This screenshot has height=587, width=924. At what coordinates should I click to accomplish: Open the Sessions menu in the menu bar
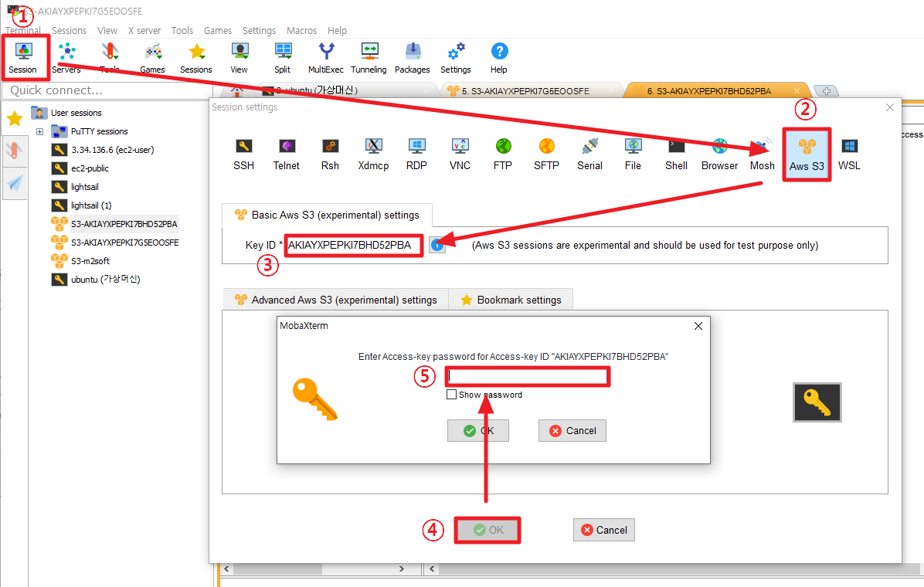(69, 31)
